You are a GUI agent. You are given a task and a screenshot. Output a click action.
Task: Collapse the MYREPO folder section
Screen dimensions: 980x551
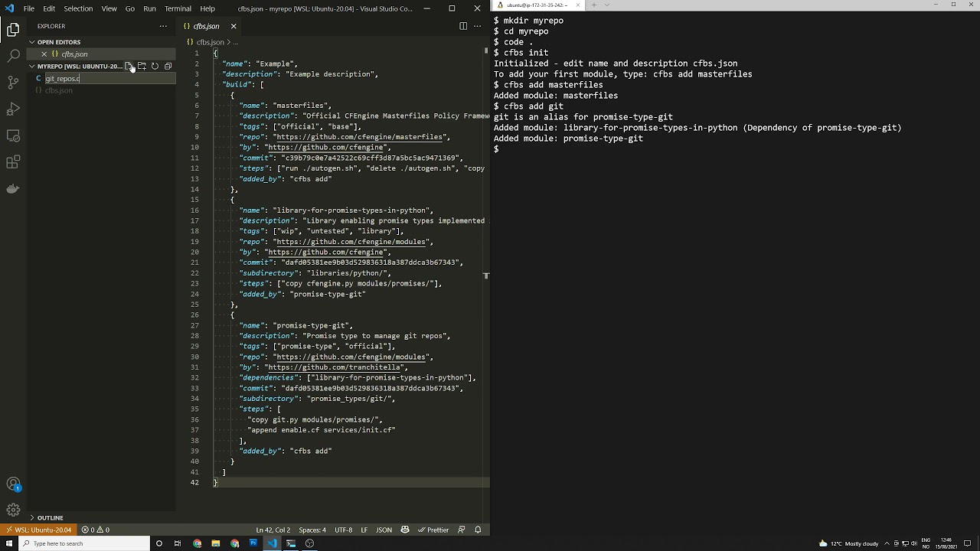click(x=75, y=66)
